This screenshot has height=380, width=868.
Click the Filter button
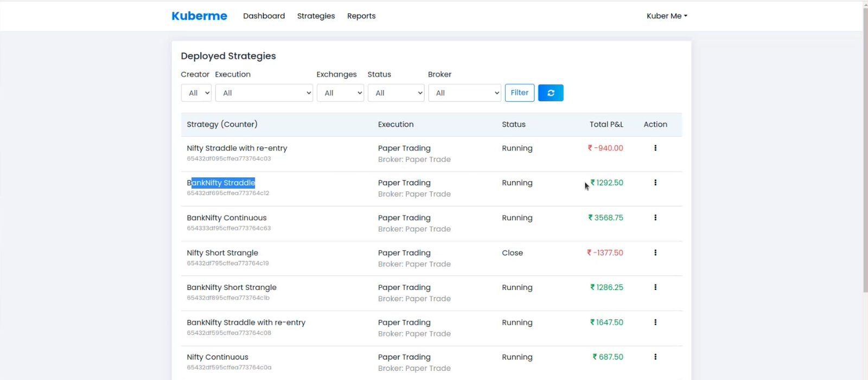pyautogui.click(x=520, y=93)
